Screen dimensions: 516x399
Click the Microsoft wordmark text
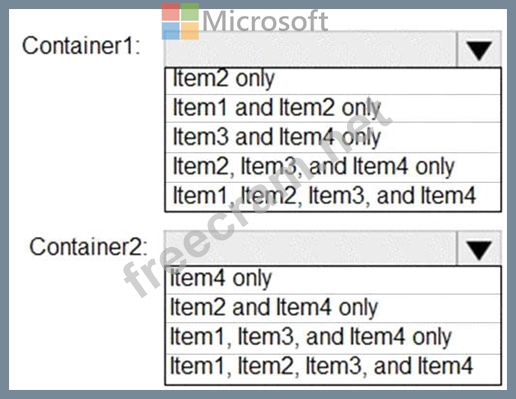(265, 21)
